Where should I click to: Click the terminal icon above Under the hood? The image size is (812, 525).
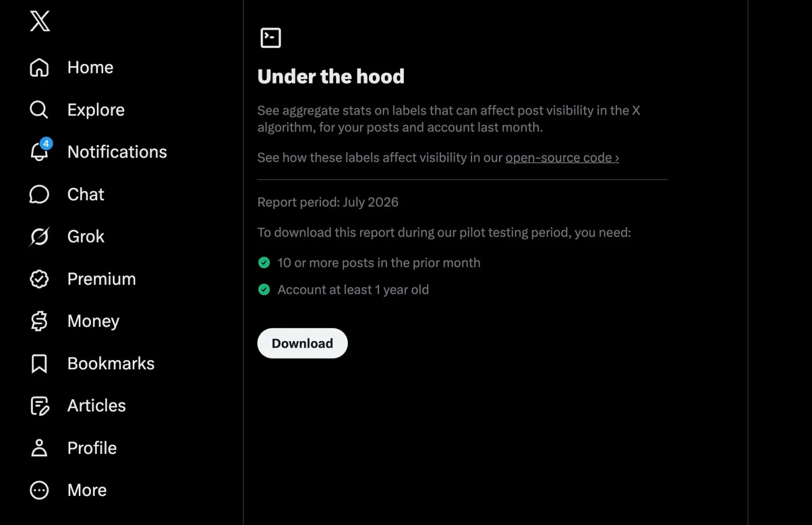click(271, 38)
